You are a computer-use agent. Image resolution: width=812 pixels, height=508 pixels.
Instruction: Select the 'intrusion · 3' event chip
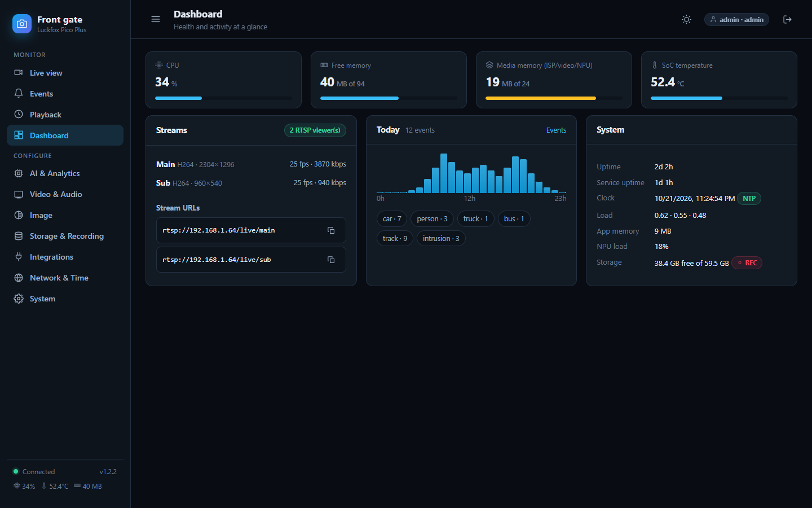point(441,239)
